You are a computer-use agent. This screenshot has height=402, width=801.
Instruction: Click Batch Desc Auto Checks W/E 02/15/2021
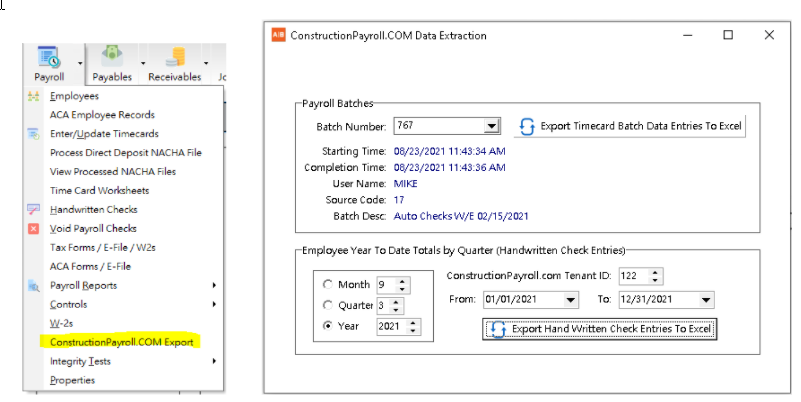point(461,216)
